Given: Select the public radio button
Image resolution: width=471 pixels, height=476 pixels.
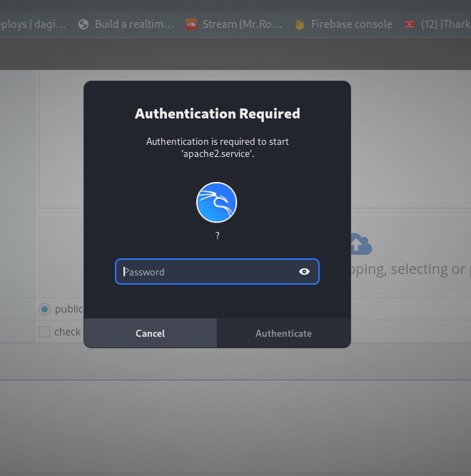Looking at the screenshot, I should tap(44, 309).
